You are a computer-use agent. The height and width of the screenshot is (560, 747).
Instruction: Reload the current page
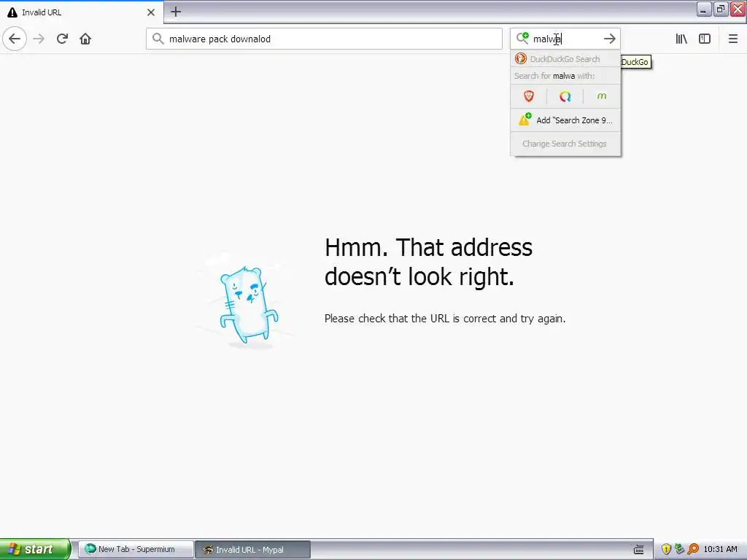coord(62,39)
